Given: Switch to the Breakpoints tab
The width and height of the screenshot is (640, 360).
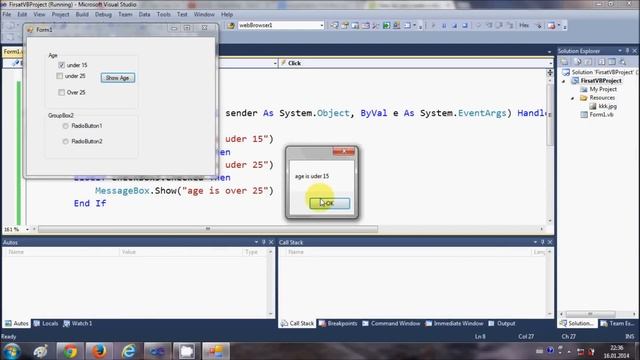Looking at the screenshot, I should (x=338, y=323).
